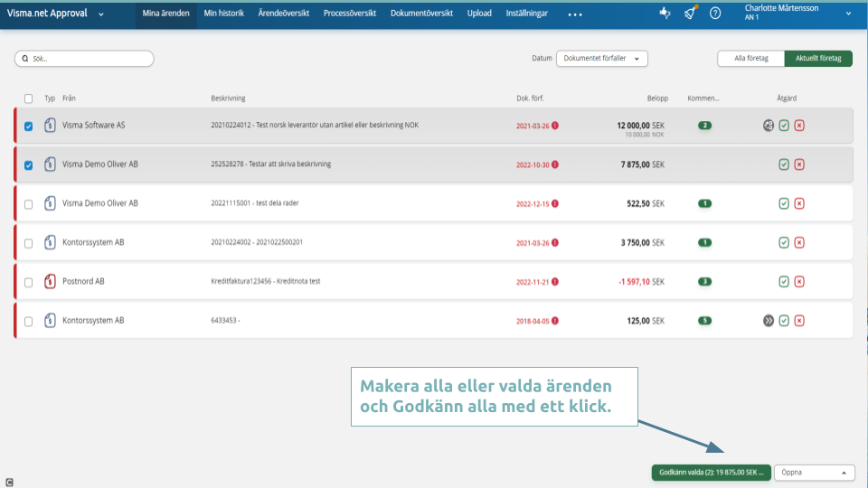Viewport: 868px width, 488px height.
Task: Switch to Aktuellt företag
Action: click(818, 58)
